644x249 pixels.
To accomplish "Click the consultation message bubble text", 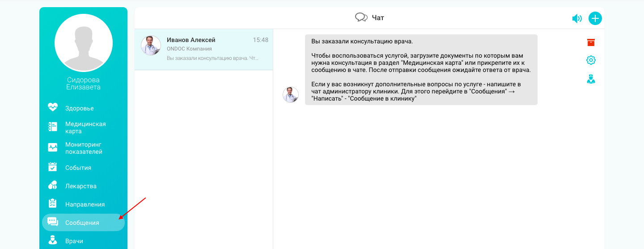I will click(x=421, y=70).
